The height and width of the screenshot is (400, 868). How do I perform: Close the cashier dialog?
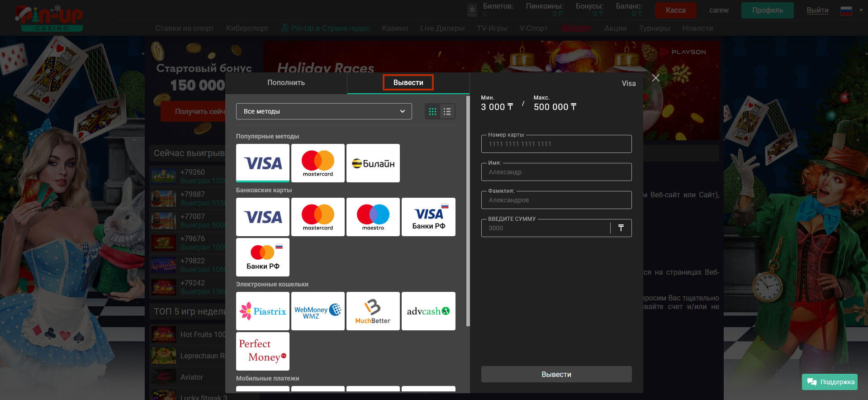[655, 78]
